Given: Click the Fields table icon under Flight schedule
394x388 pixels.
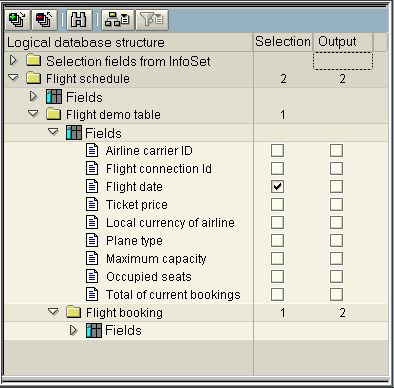Looking at the screenshot, I should tap(54, 97).
